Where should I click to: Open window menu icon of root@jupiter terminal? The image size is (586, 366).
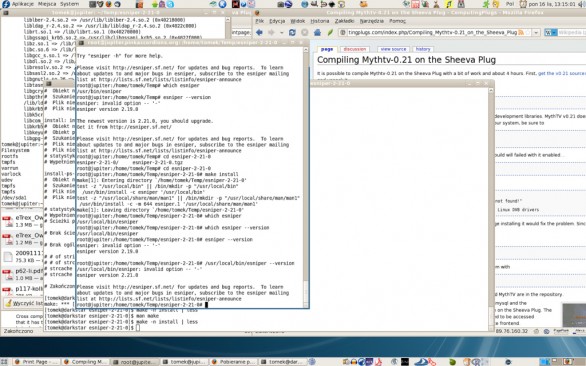tap(81, 43)
